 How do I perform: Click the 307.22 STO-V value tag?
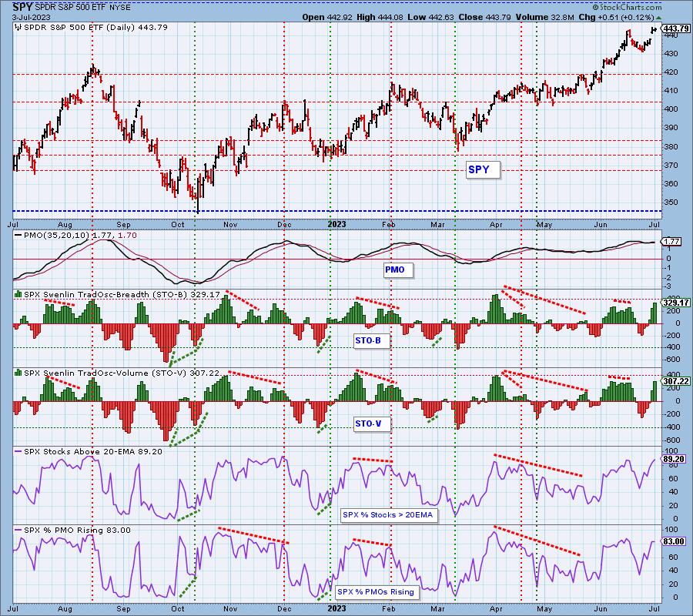pyautogui.click(x=676, y=381)
